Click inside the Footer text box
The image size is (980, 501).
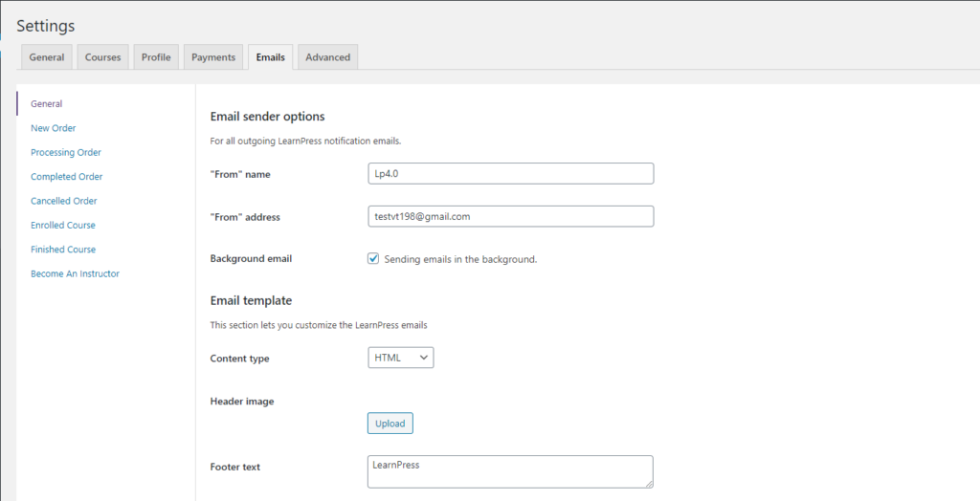pos(510,471)
